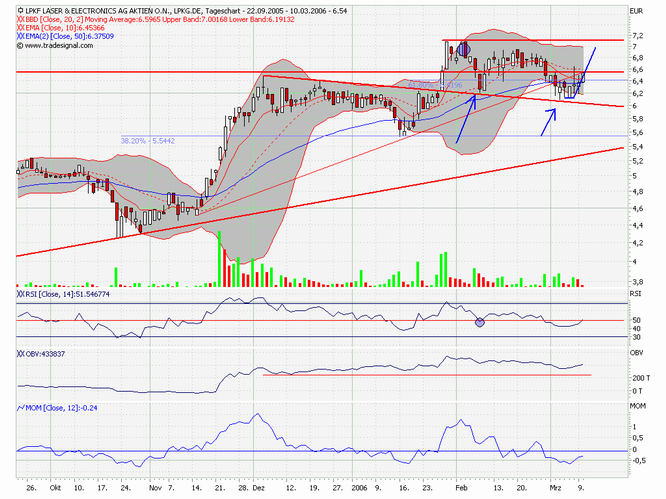Click the 6,4 price axis value
Image resolution: width=666 pixels, height=499 pixels.
tap(638, 81)
